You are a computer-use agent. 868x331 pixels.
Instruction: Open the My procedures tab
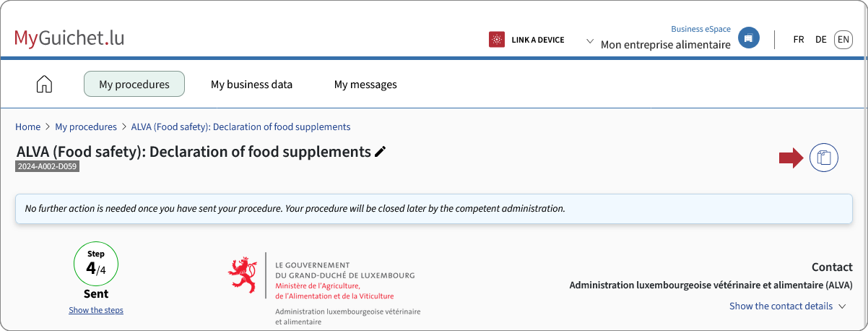point(134,84)
